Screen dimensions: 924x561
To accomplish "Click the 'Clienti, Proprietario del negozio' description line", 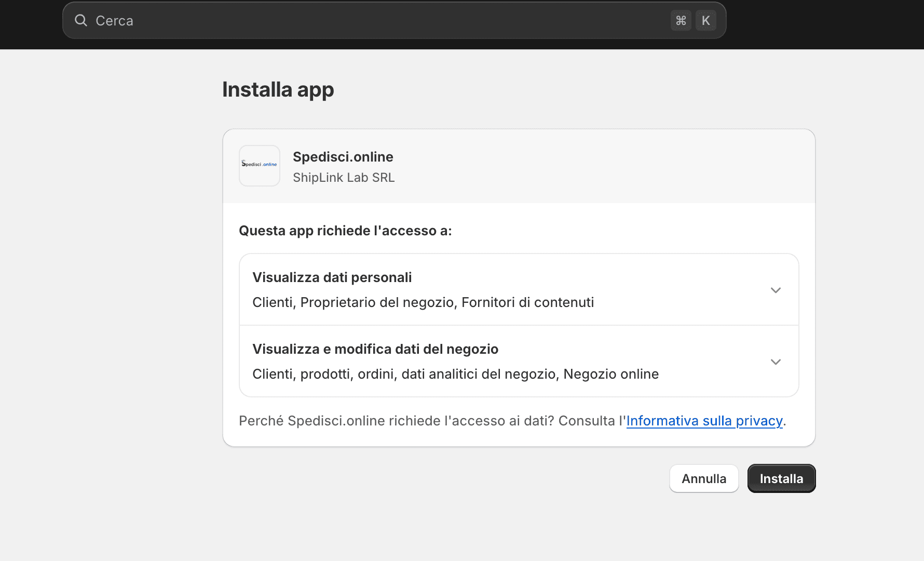I will [423, 302].
